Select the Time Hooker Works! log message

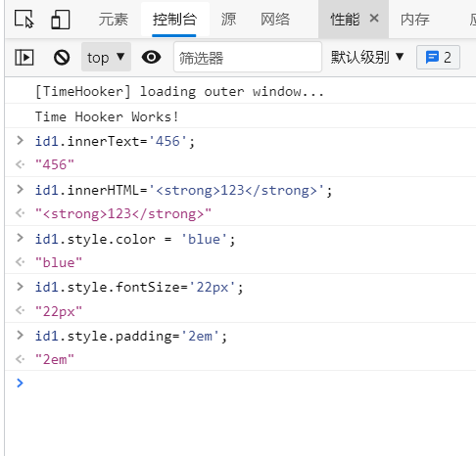(107, 116)
